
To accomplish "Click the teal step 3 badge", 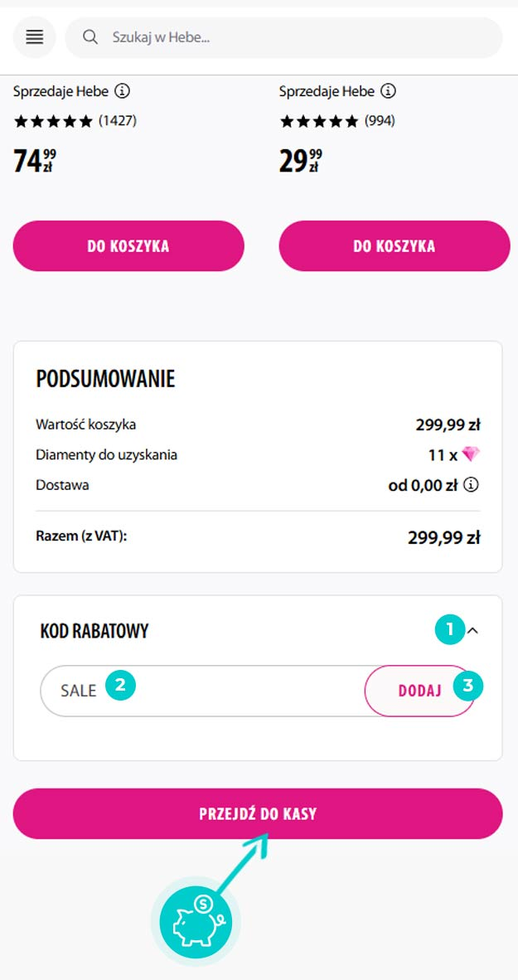I will point(468,686).
